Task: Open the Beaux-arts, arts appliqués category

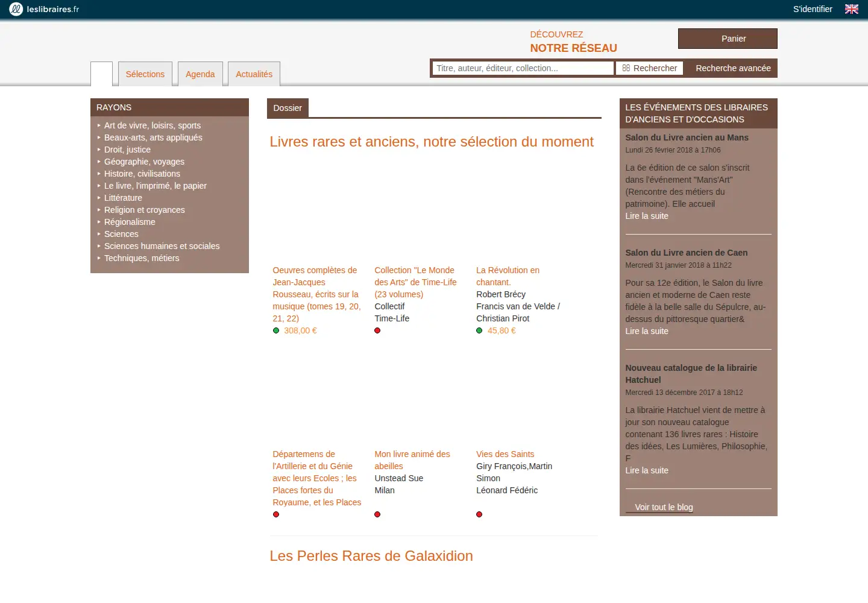Action: pos(153,137)
